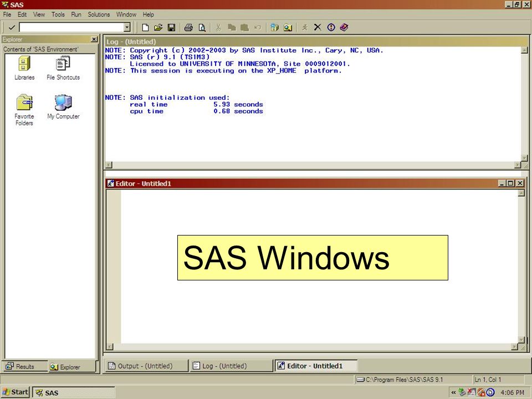Open the Help menu
The image size is (532, 399).
pyautogui.click(x=149, y=14)
